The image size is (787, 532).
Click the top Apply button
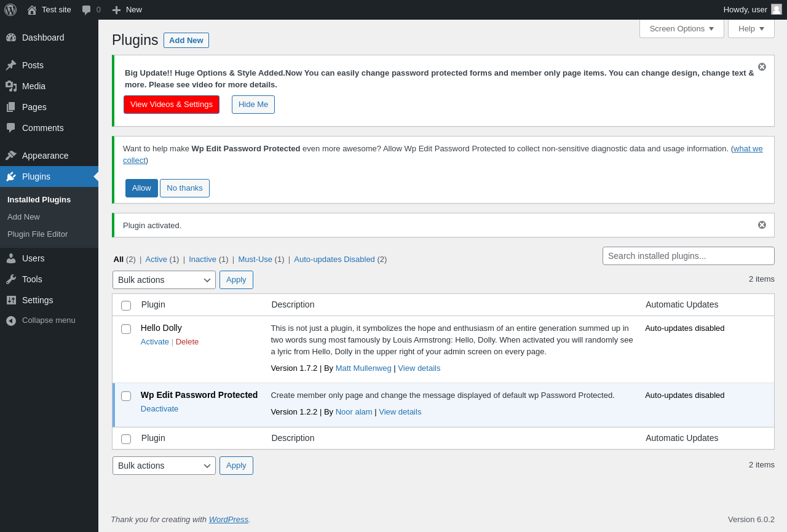(x=236, y=280)
